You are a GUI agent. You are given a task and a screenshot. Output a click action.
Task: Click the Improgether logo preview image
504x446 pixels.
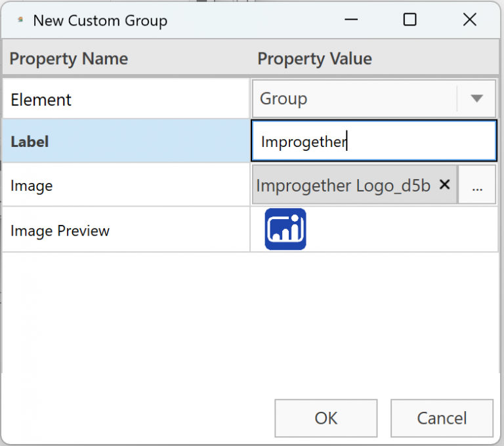[285, 230]
